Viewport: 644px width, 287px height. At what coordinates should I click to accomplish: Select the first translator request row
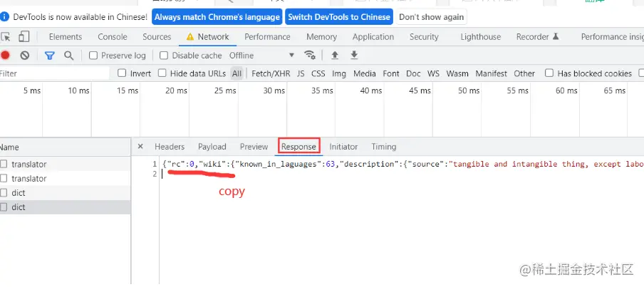(x=66, y=165)
